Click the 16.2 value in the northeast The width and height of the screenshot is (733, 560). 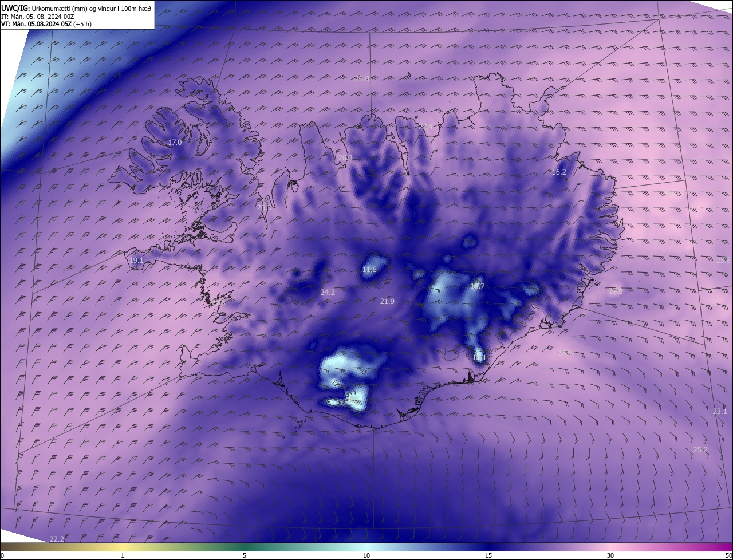559,172
